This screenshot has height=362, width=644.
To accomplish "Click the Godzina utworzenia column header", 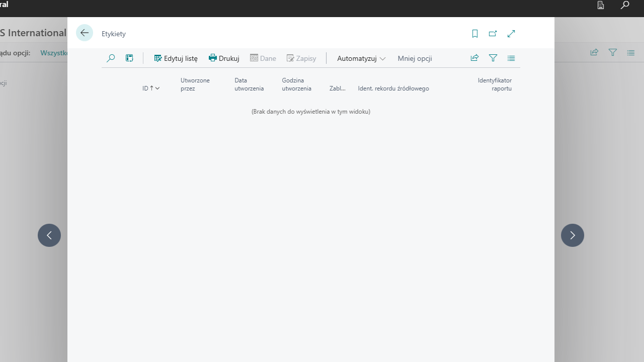I will [x=296, y=84].
